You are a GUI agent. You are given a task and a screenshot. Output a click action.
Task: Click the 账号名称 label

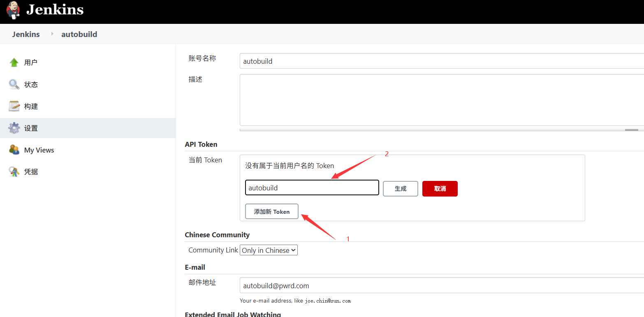(202, 58)
